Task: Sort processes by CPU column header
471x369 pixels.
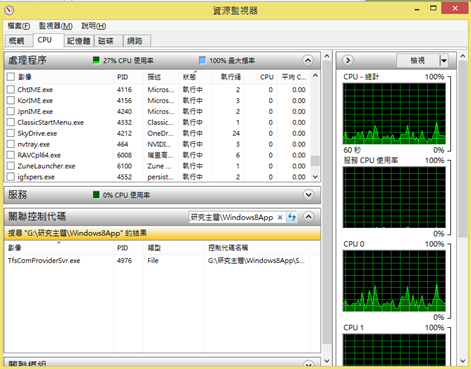Action: tap(262, 77)
